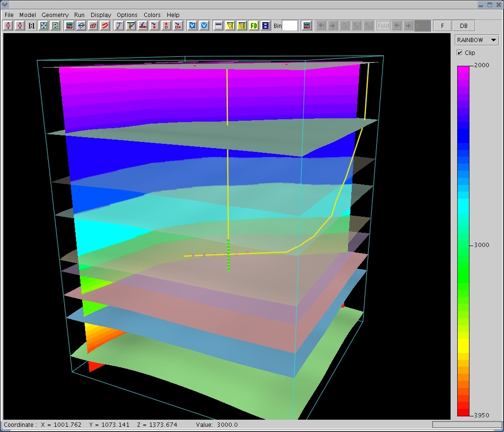Viewport: 504px width, 432px height.
Task: Click the Bin input field
Action: click(290, 26)
